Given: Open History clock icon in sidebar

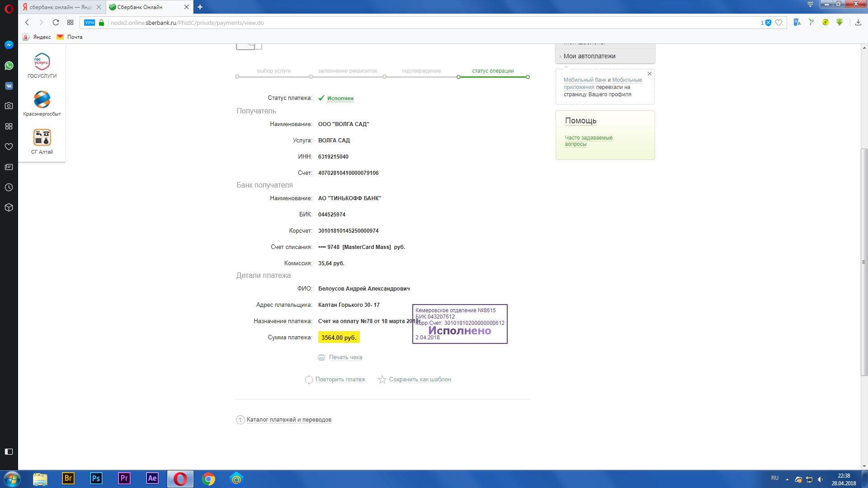Looking at the screenshot, I should coord(9,188).
